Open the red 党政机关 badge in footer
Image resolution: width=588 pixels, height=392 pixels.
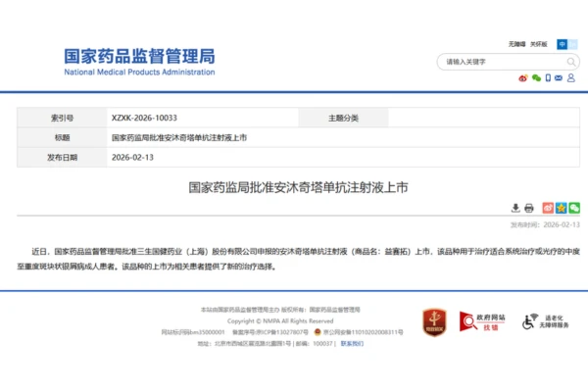pos(434,320)
